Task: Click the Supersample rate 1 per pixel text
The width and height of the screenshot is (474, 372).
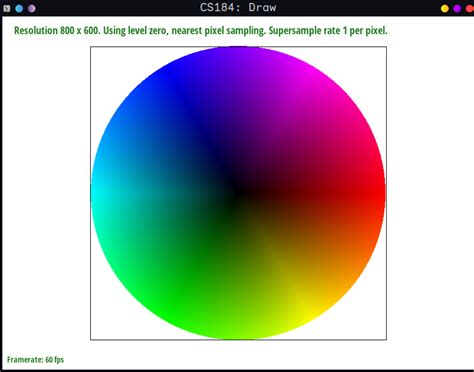Action: (x=328, y=31)
